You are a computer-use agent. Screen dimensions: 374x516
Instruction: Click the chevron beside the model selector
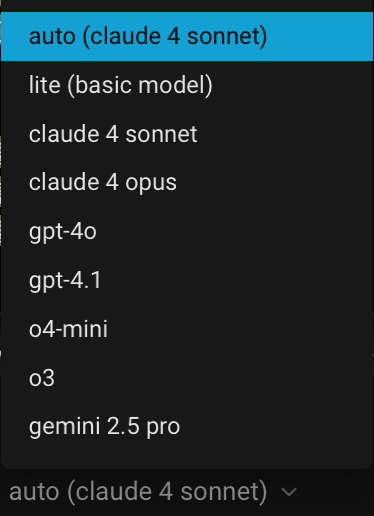[289, 492]
